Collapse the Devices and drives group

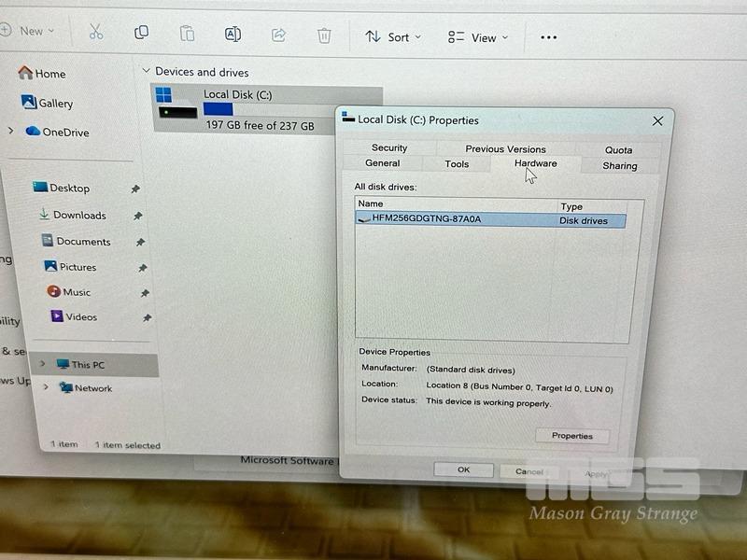[146, 71]
